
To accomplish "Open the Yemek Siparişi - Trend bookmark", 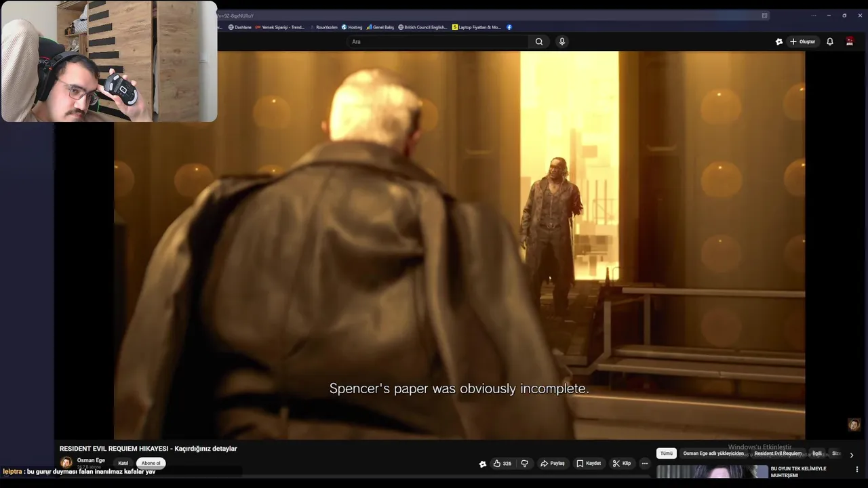I will [280, 27].
